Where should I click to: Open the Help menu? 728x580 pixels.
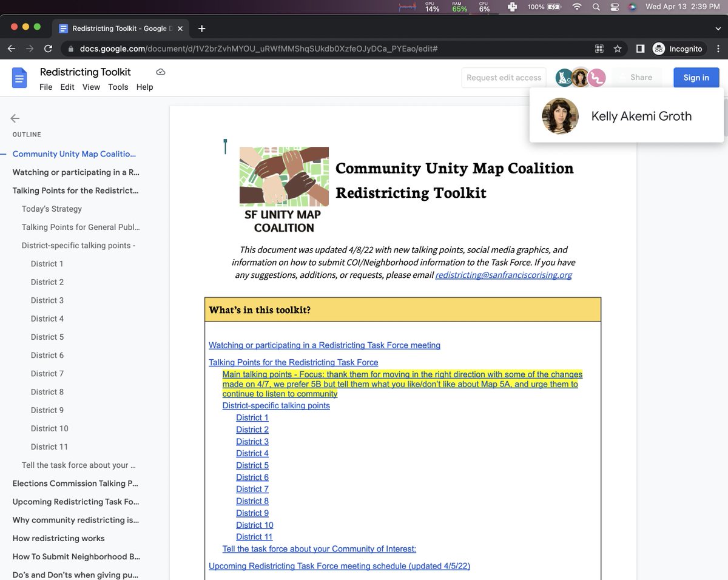point(144,87)
